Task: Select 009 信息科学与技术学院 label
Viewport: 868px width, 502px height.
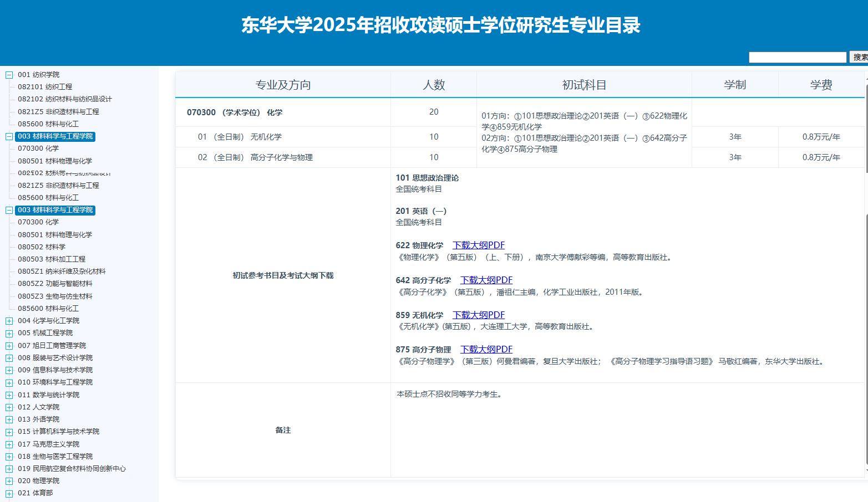Action: [55, 370]
